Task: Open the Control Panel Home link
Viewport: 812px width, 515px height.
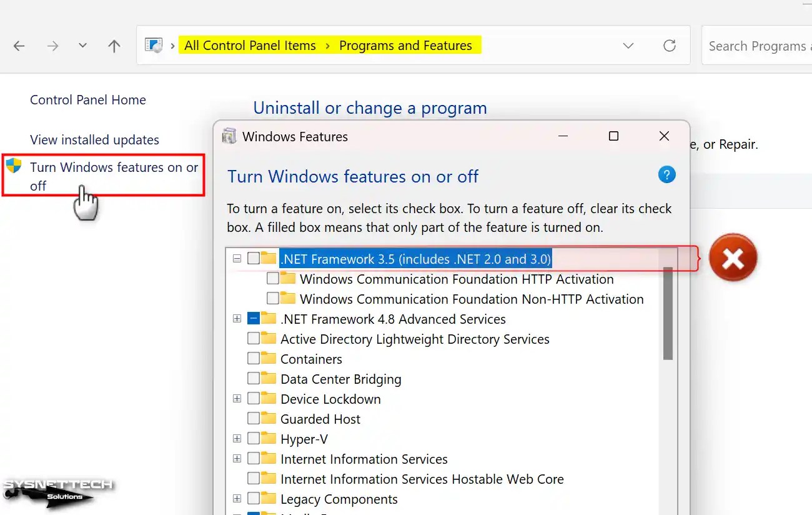Action: (x=88, y=100)
